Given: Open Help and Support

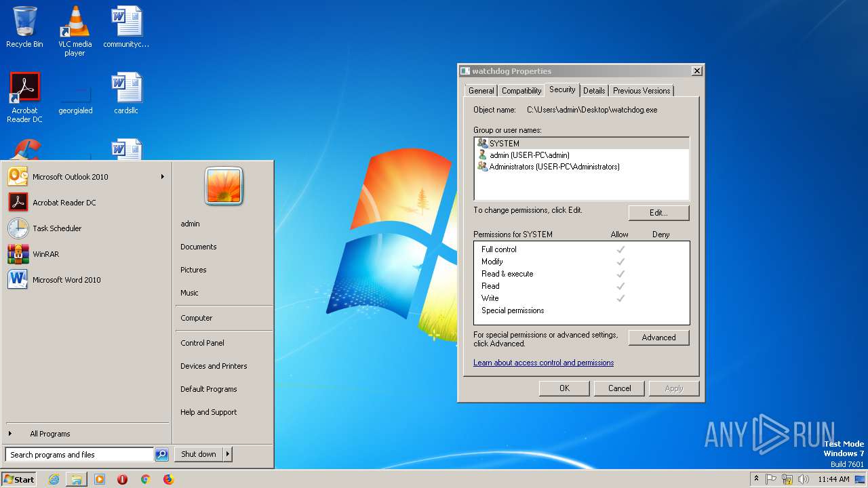Looking at the screenshot, I should click(x=208, y=412).
